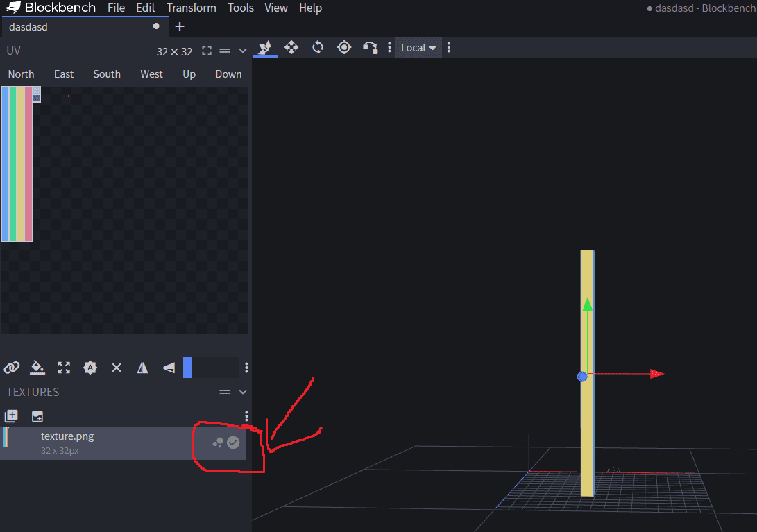The image size is (757, 532).
Task: Select the Pivot tool
Action: (344, 47)
